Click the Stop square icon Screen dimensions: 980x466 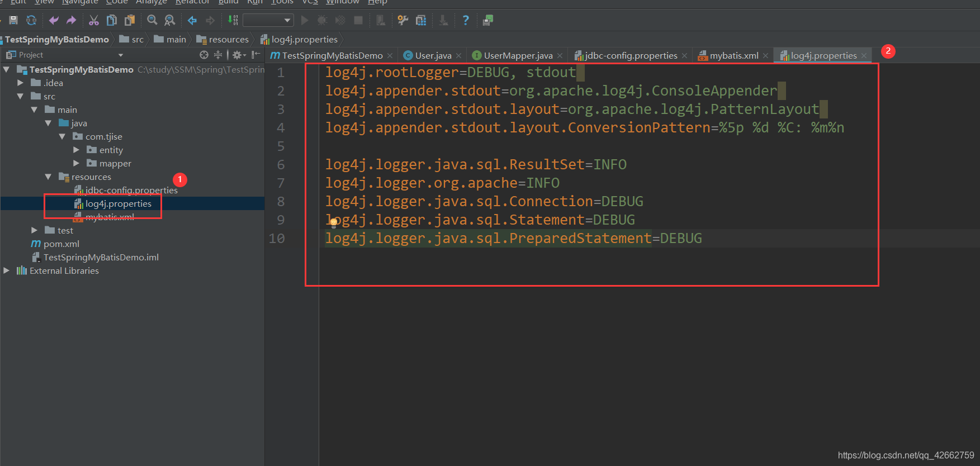coord(358,21)
